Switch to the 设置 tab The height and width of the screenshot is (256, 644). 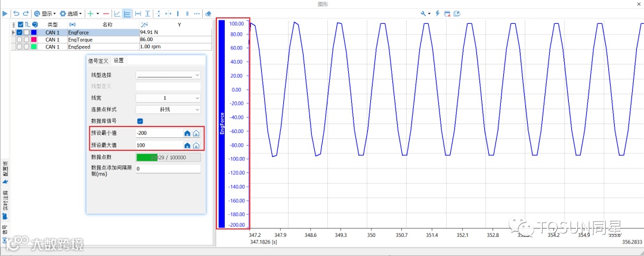coord(119,61)
